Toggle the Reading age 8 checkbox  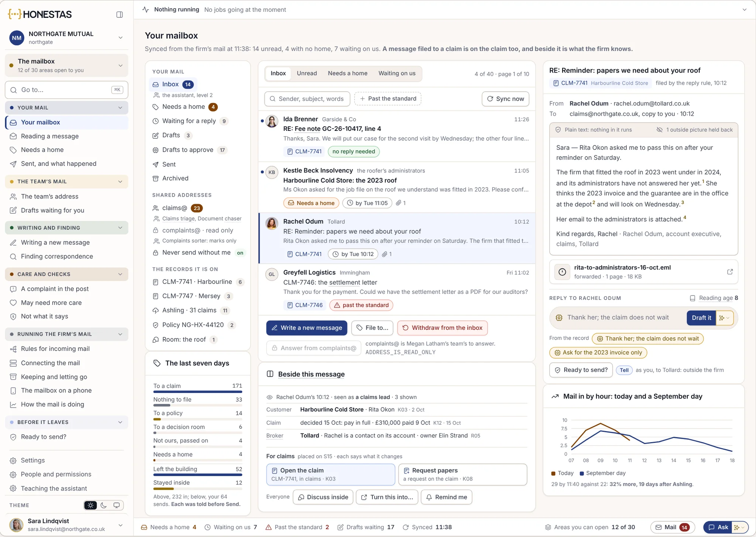click(692, 298)
